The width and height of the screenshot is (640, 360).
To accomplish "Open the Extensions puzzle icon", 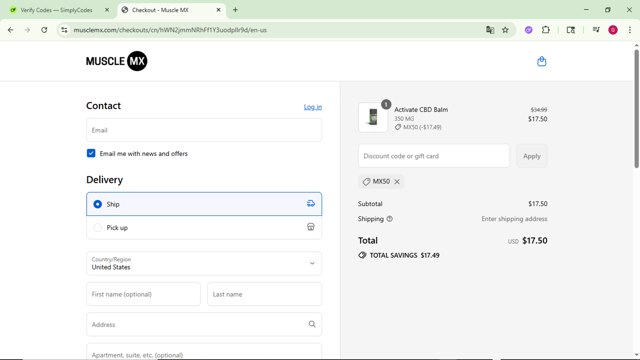I will (x=546, y=30).
